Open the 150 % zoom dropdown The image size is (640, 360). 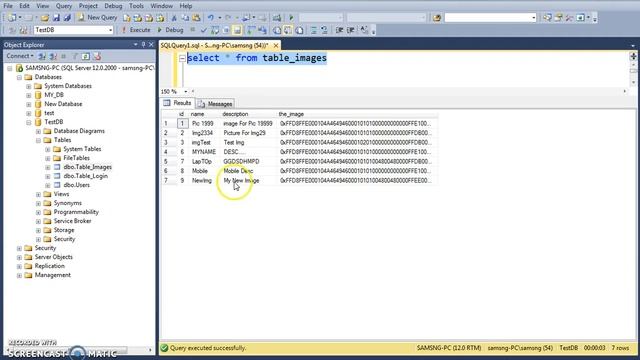186,91
